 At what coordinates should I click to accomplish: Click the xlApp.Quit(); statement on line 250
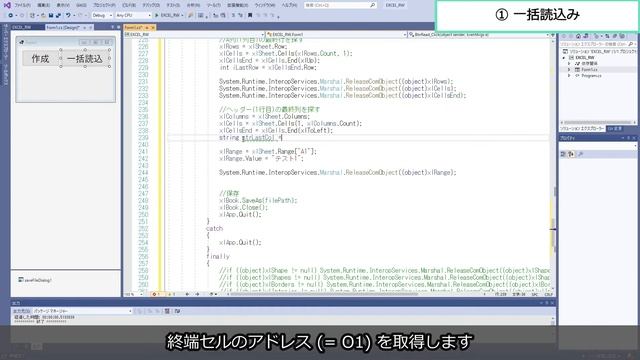pyautogui.click(x=240, y=215)
